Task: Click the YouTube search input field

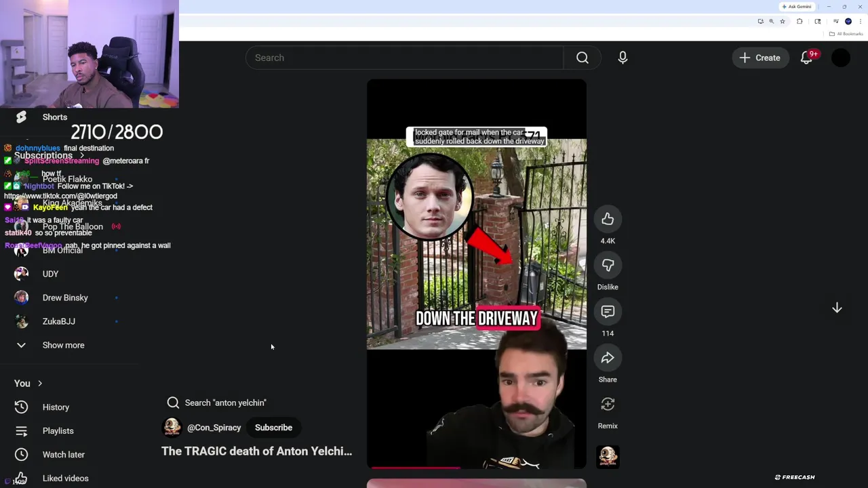Action: click(x=405, y=58)
